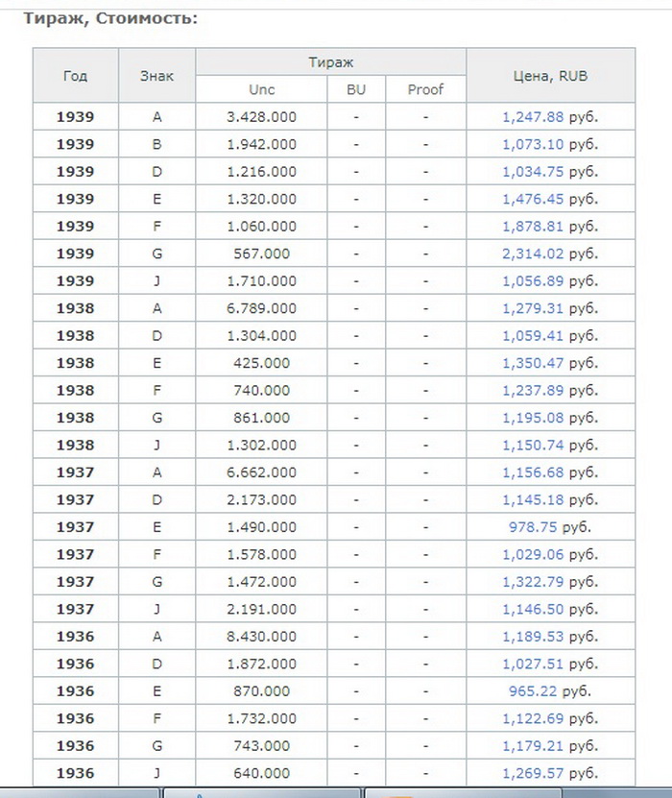Open the 1,322.79 price for 1937 G
672x798 pixels.
click(533, 581)
